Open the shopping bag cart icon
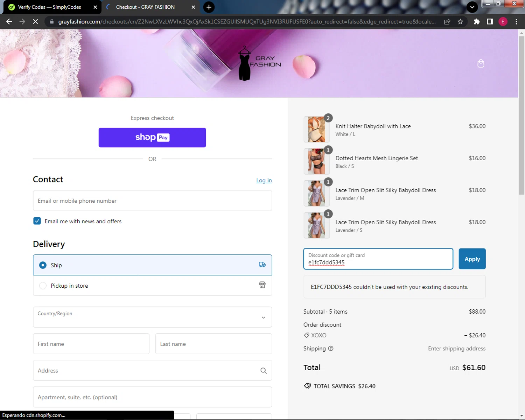 (481, 63)
